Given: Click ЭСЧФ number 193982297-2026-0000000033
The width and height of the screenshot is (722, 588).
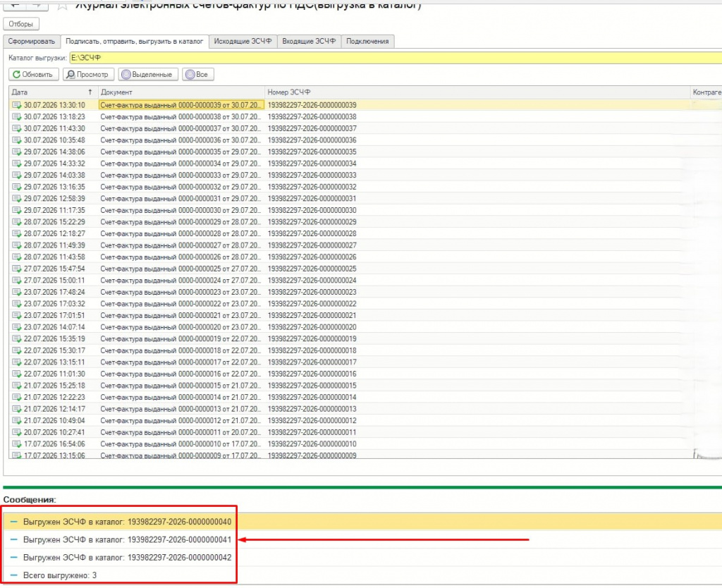Looking at the screenshot, I should point(312,176).
